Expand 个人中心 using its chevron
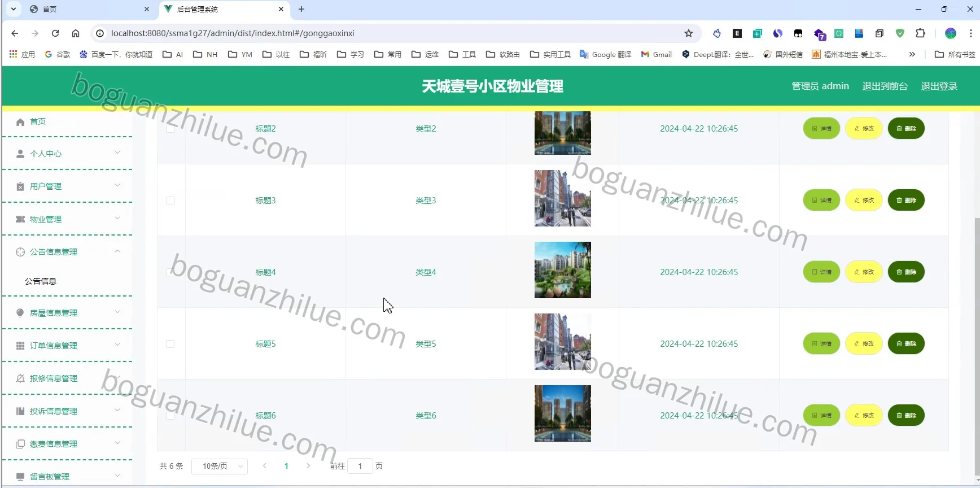 [x=117, y=152]
